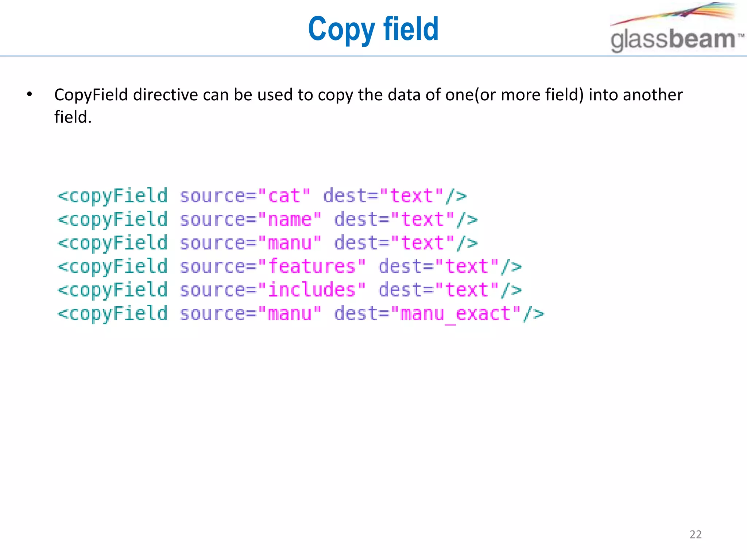The image size is (747, 560).
Task: Click the copyField line with source="name"
Action: tap(267, 220)
